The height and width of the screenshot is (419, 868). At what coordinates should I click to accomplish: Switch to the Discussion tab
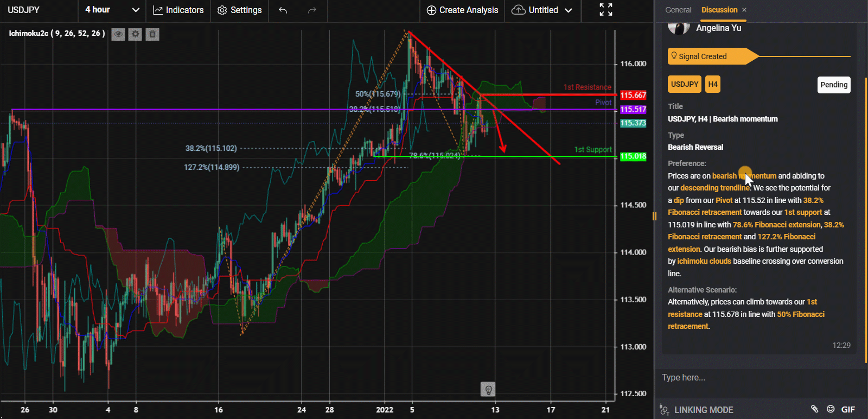coord(719,10)
